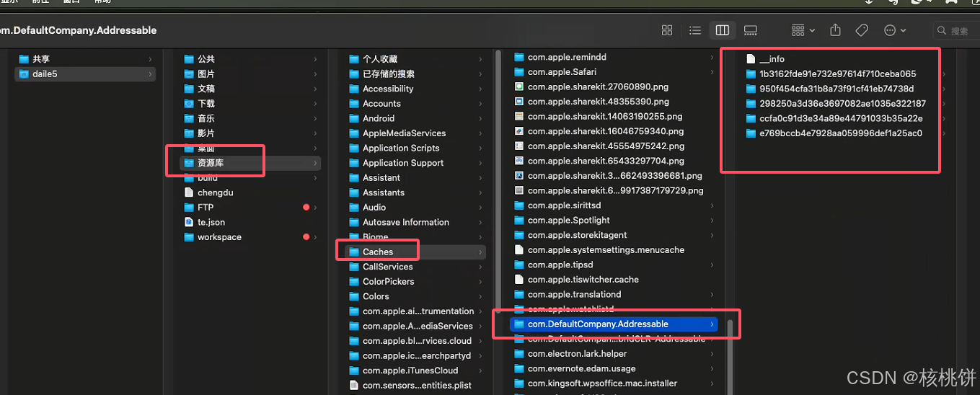The width and height of the screenshot is (980, 395).
Task: Select the Android folder
Action: (415, 118)
